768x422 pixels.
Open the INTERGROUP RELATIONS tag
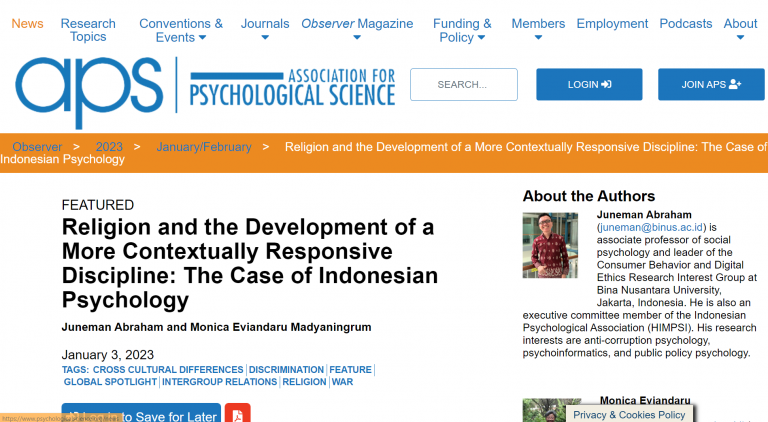point(219,382)
